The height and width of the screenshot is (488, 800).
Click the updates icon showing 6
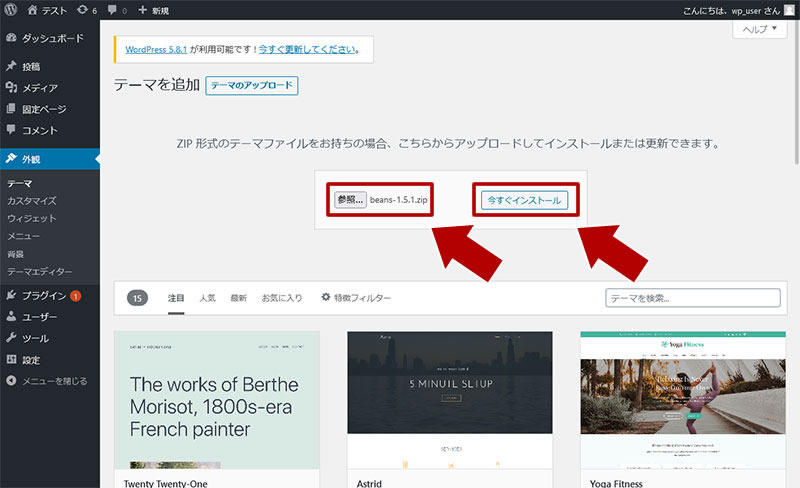point(87,10)
